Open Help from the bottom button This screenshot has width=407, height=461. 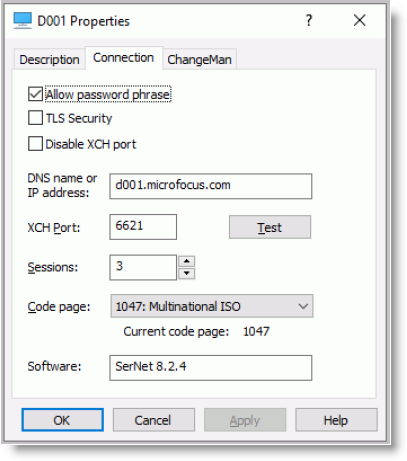336,420
